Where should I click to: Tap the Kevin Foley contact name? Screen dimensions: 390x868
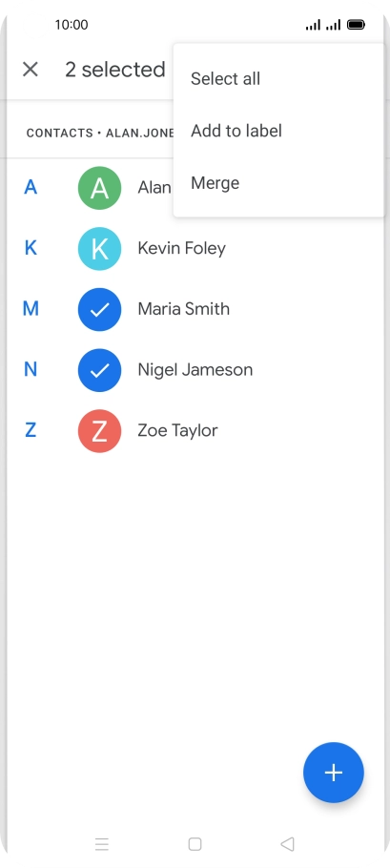pyautogui.click(x=181, y=249)
